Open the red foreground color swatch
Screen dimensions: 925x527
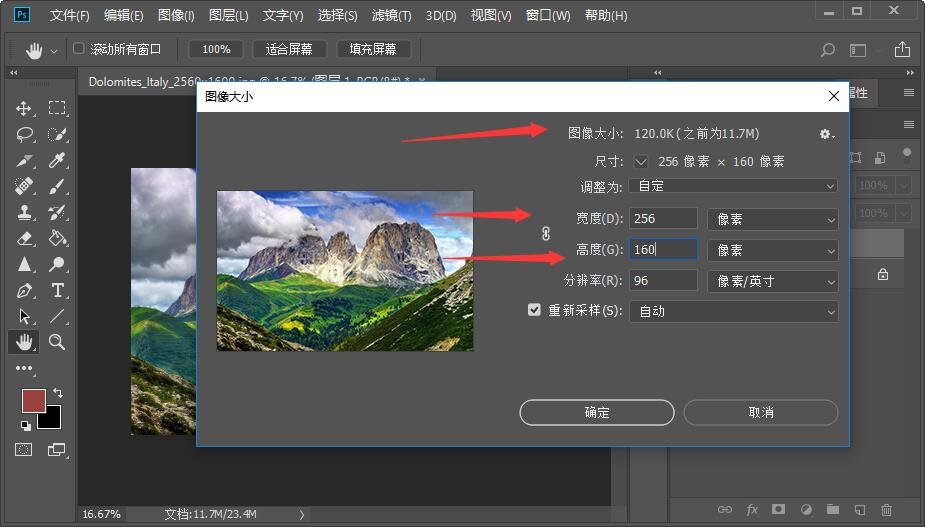tap(34, 401)
